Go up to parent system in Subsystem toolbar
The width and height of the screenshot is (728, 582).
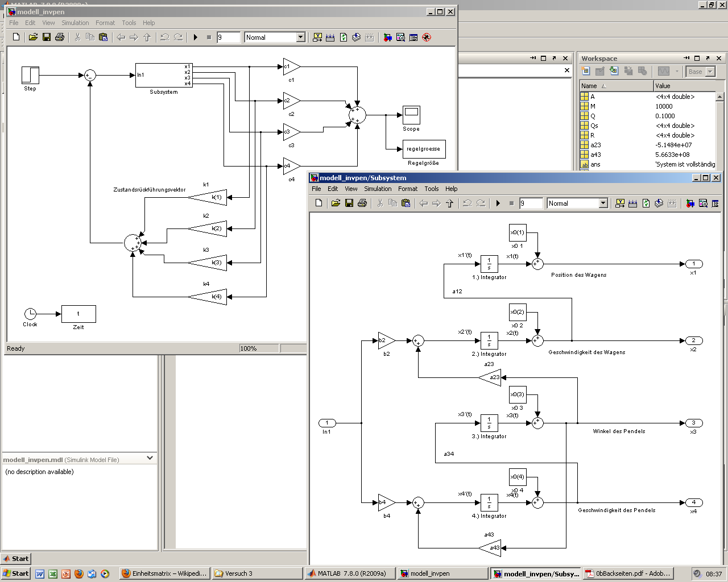450,203
